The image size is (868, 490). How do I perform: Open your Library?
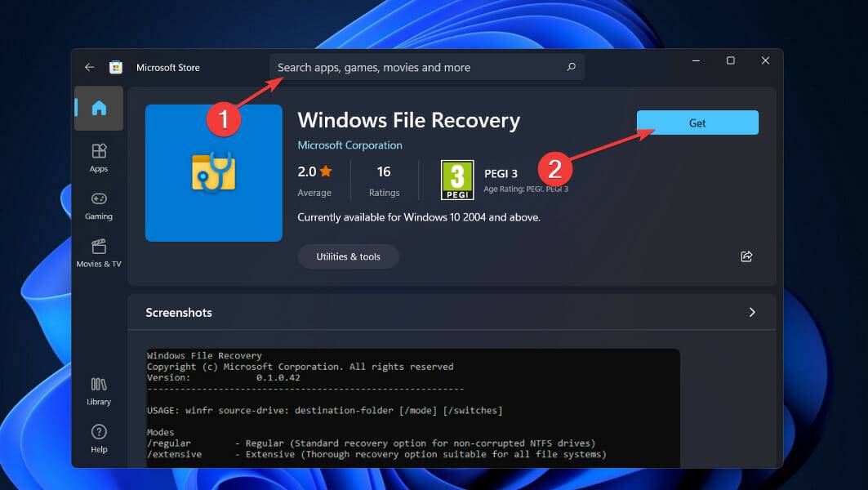pyautogui.click(x=98, y=392)
